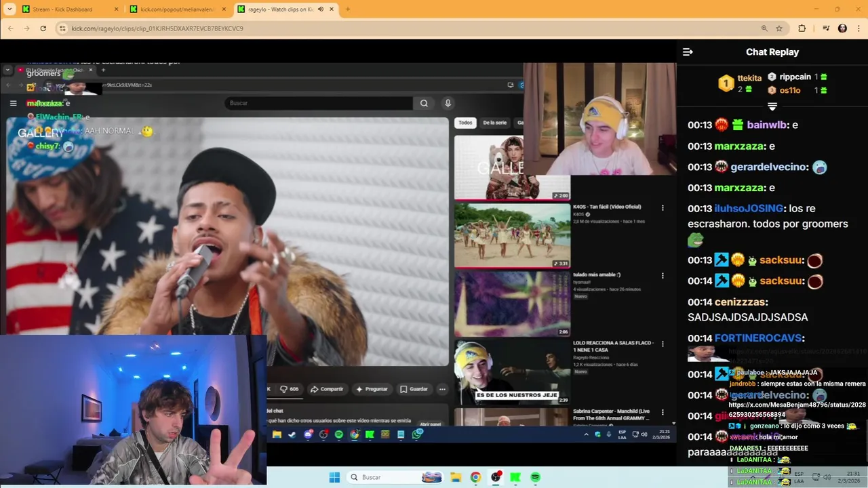Viewport: 868px width, 488px height.
Task: Click the Abrir panel button
Action: 431,424
